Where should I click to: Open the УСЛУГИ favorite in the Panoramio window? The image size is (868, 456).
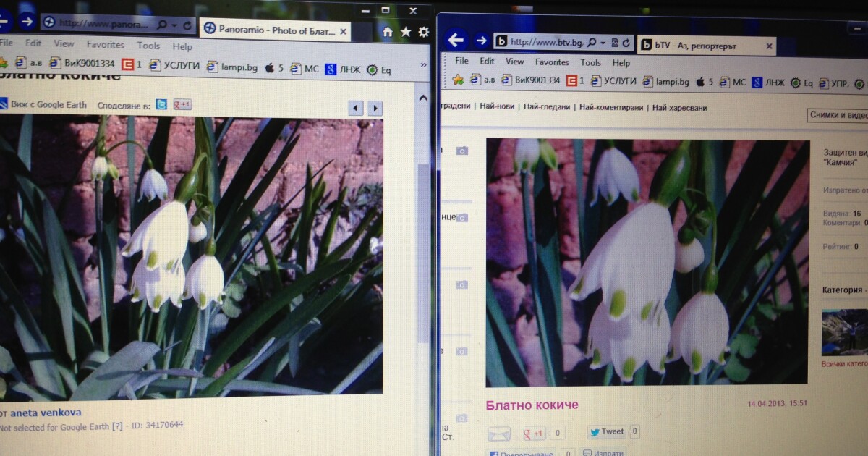pos(174,65)
